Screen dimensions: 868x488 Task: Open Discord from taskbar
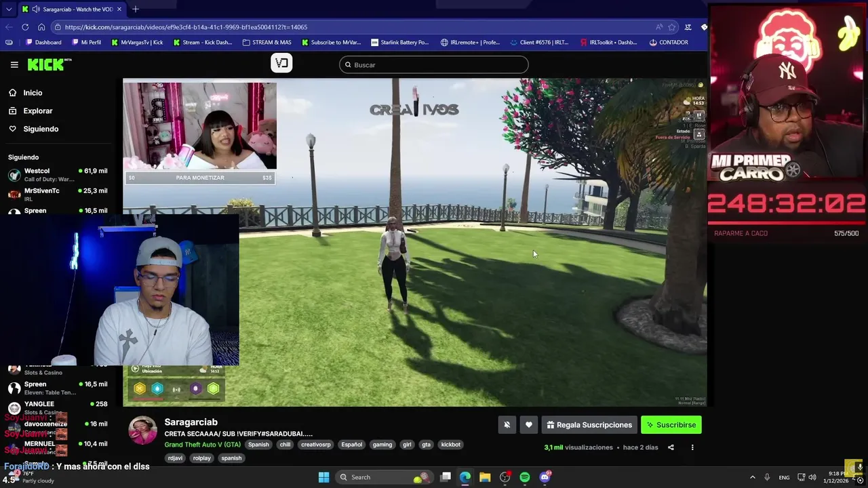[545, 477]
